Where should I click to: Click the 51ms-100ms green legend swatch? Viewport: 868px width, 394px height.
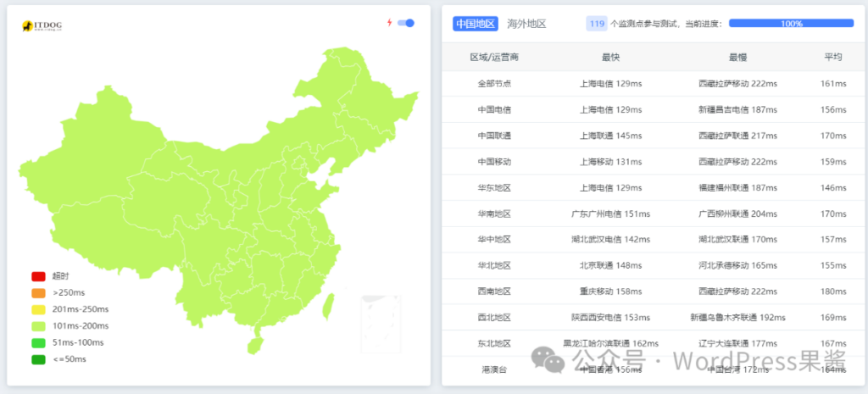[38, 342]
